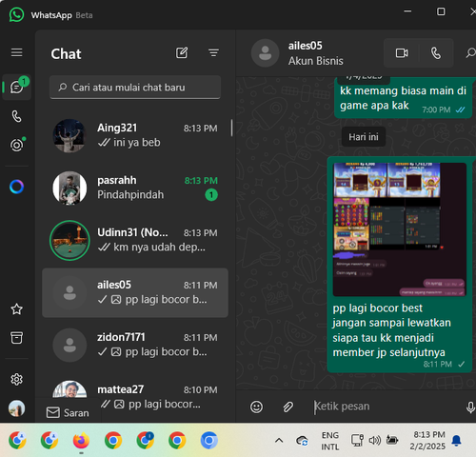Open your profile picture in sidebar
The width and height of the screenshot is (476, 457).
tap(16, 408)
